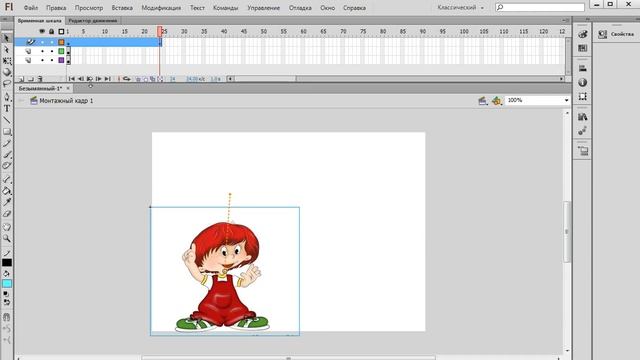This screenshot has width=640, height=360.
Task: Click the Монтажный кадр 1 scene label
Action: [66, 101]
